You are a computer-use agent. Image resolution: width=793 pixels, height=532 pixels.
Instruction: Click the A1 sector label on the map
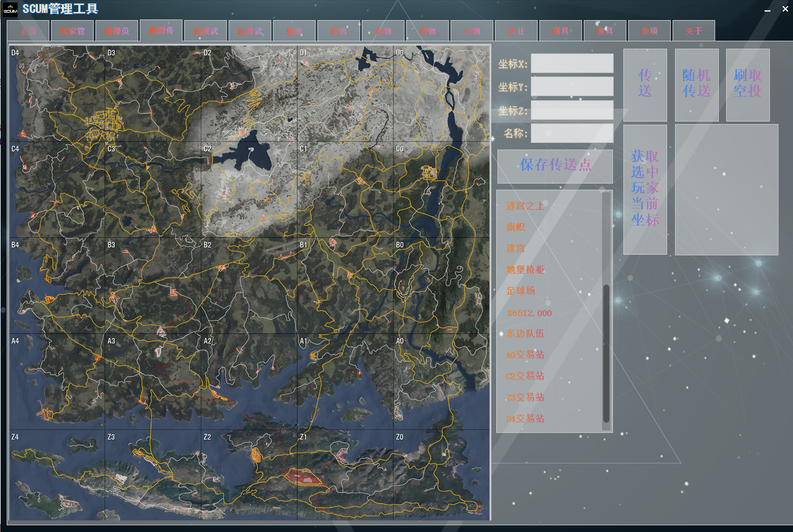pyautogui.click(x=303, y=341)
